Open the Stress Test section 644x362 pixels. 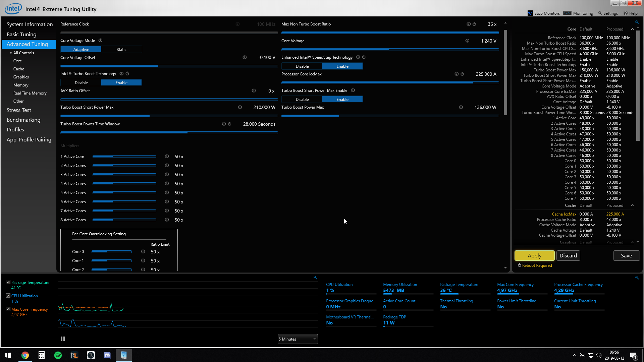(x=19, y=110)
